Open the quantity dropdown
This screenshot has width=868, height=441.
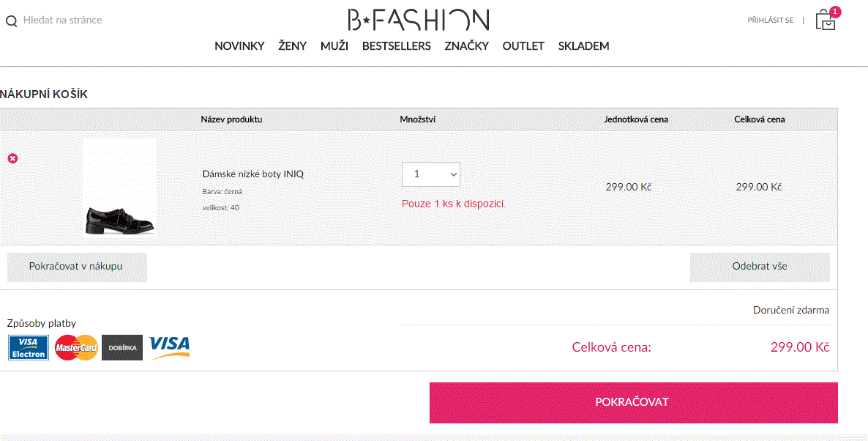430,174
